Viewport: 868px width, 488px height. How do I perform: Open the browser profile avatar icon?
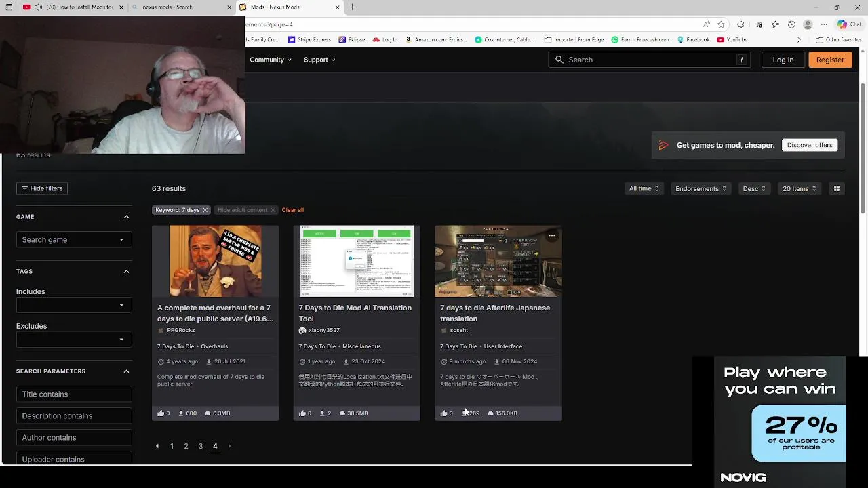tap(808, 24)
